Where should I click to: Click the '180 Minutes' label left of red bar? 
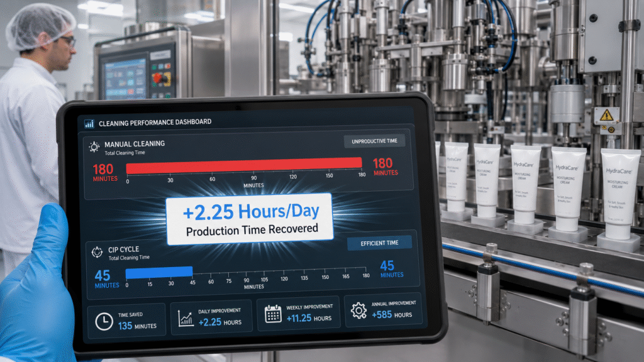104,172
